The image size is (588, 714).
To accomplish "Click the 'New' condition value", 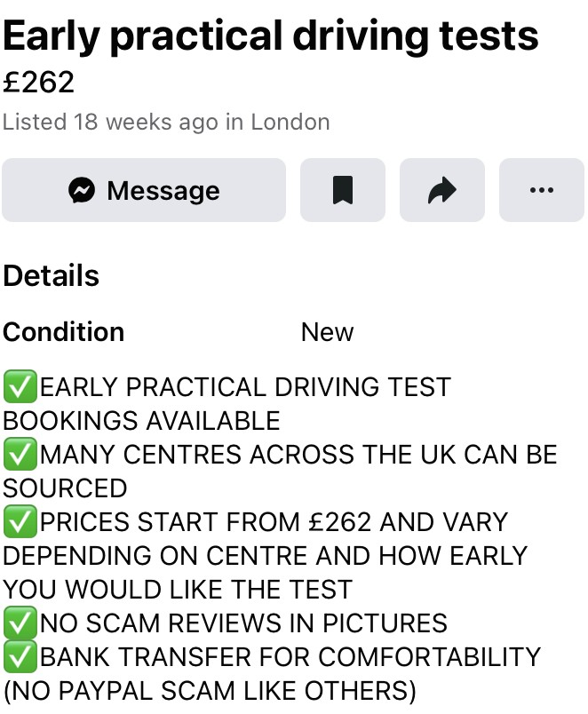I will (327, 332).
